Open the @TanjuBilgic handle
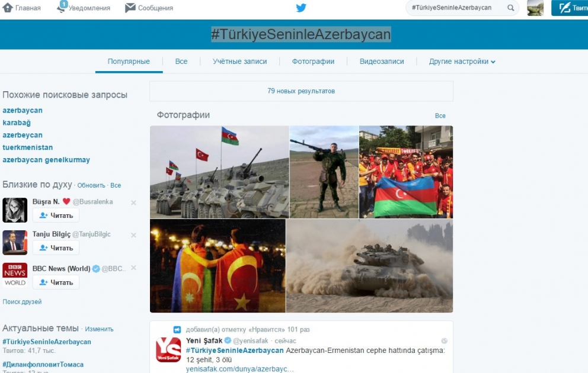This screenshot has width=588, height=373. (x=91, y=234)
